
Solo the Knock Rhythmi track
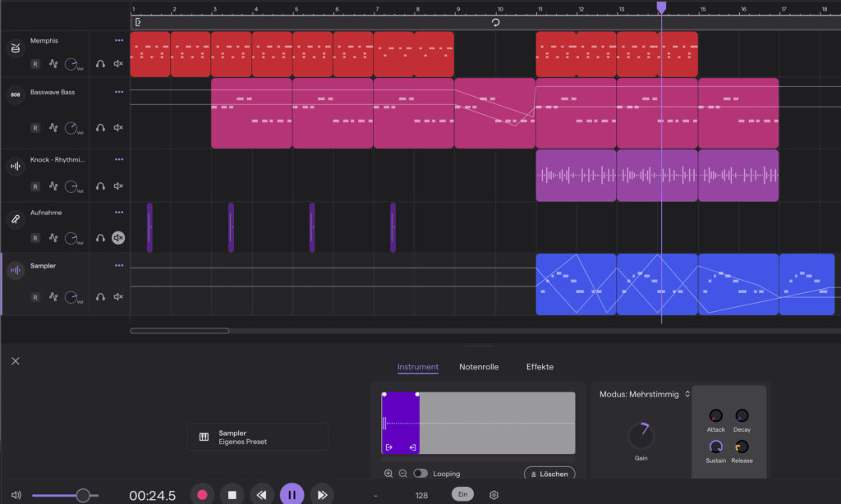[x=100, y=186]
